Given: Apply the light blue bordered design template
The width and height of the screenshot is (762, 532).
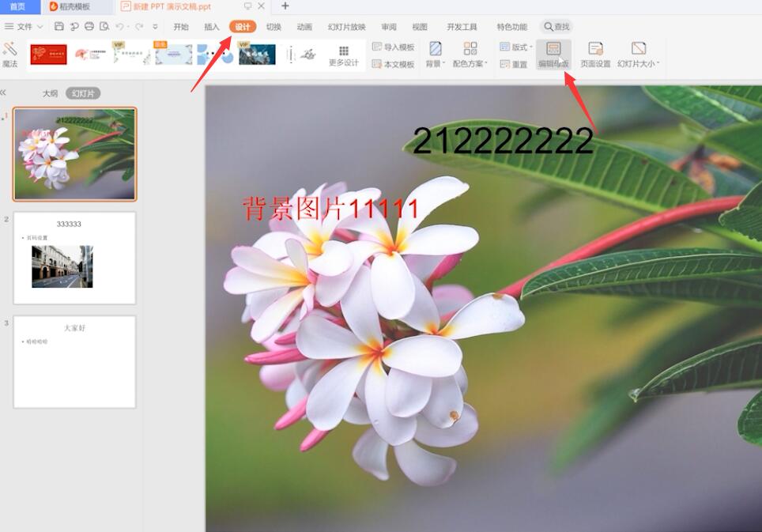Looking at the screenshot, I should click(173, 55).
